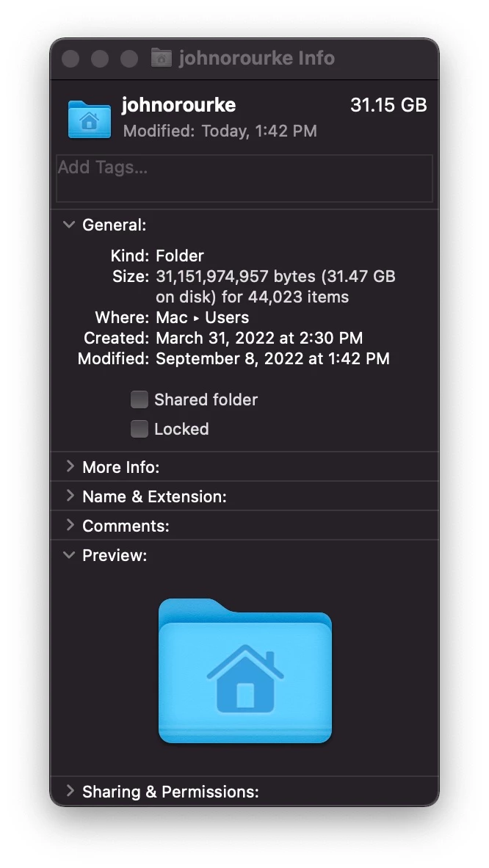Collapse the Preview section chevron
The image size is (489, 868).
(69, 554)
